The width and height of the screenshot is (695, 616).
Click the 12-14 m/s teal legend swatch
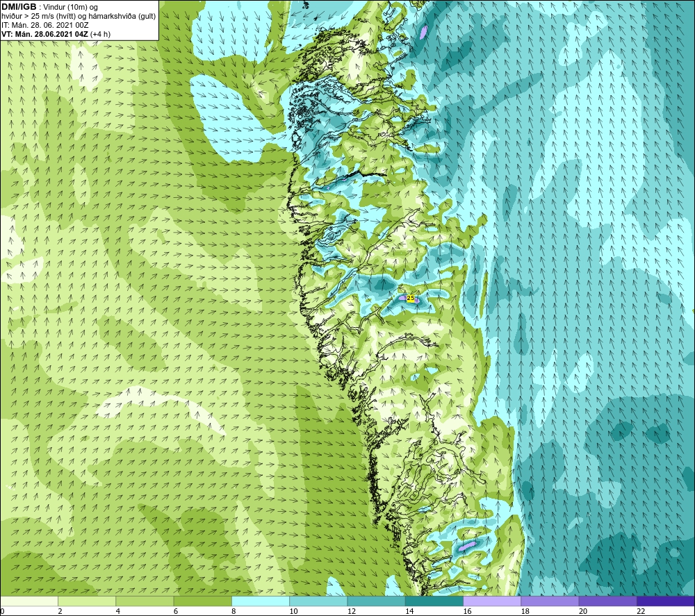376,601
